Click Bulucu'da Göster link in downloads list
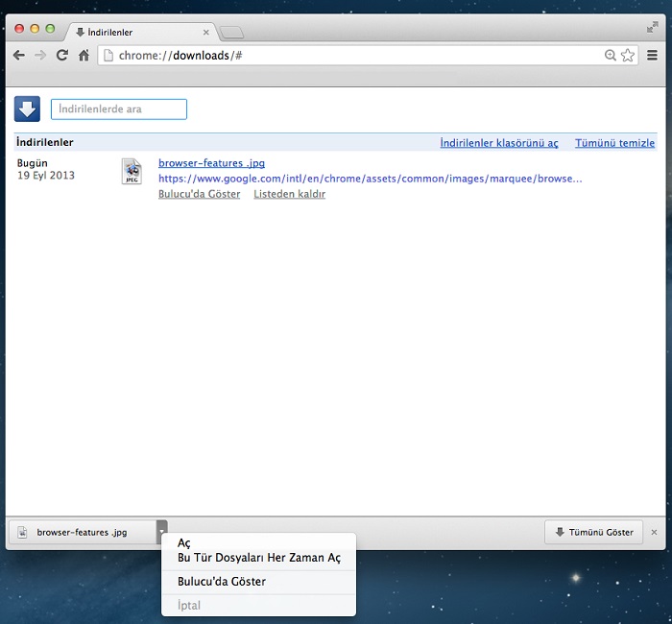 tap(200, 194)
